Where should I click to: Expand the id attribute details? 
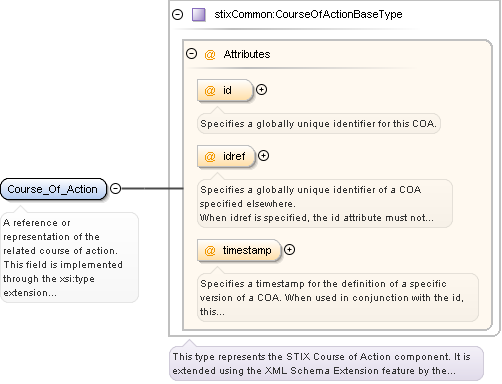coord(261,90)
